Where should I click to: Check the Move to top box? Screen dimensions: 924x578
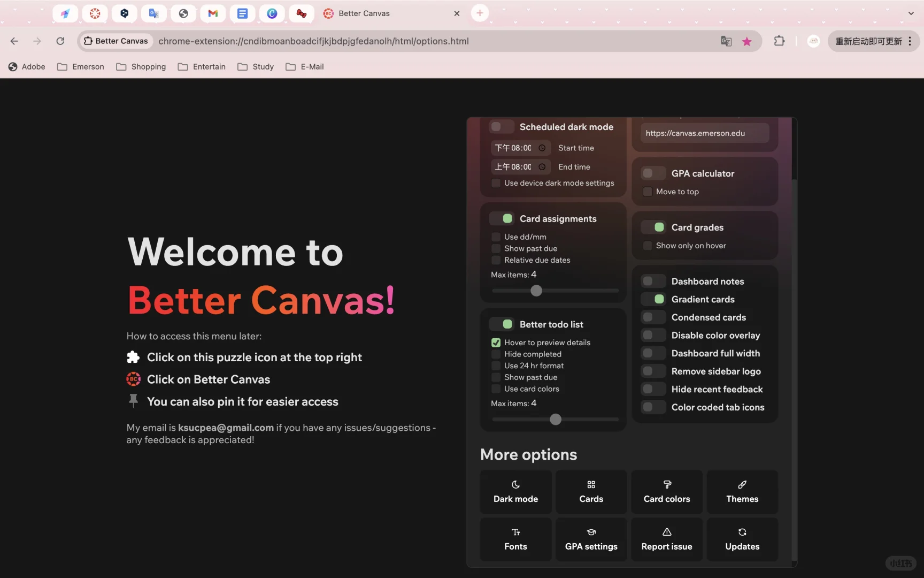[648, 192]
